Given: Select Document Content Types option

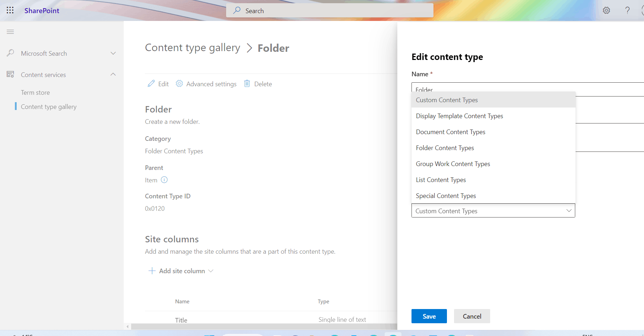Looking at the screenshot, I should coord(493,132).
